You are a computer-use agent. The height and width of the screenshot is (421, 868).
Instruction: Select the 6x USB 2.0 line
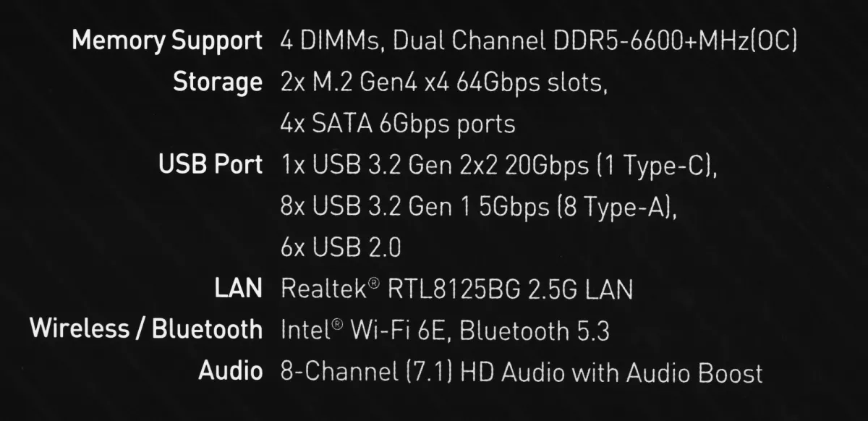tap(340, 248)
